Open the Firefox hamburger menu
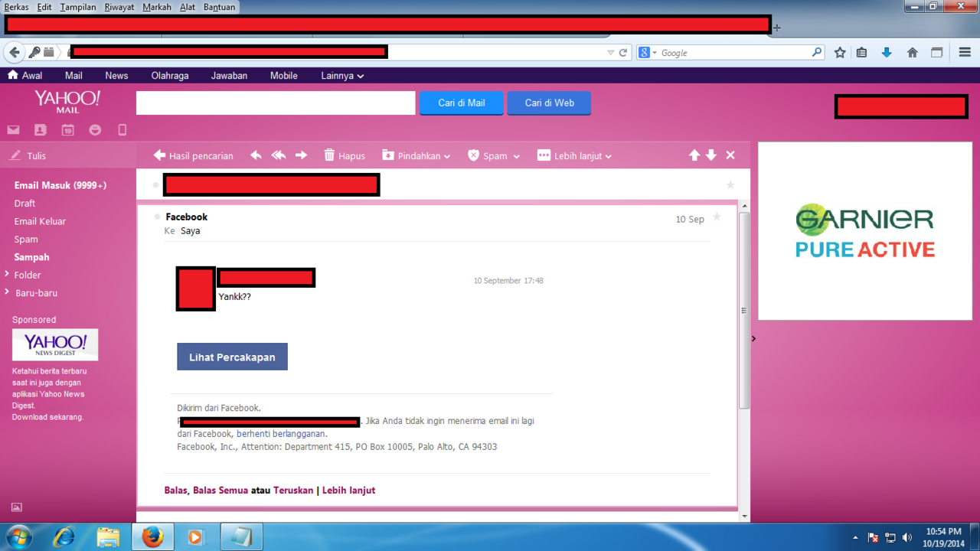 pyautogui.click(x=965, y=53)
